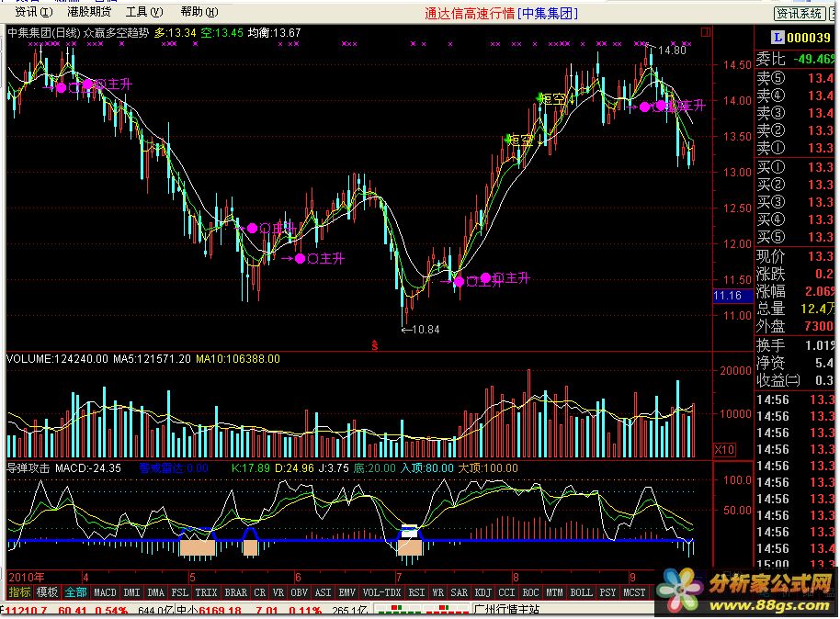Click the 卖⑤ sell level row

point(795,78)
